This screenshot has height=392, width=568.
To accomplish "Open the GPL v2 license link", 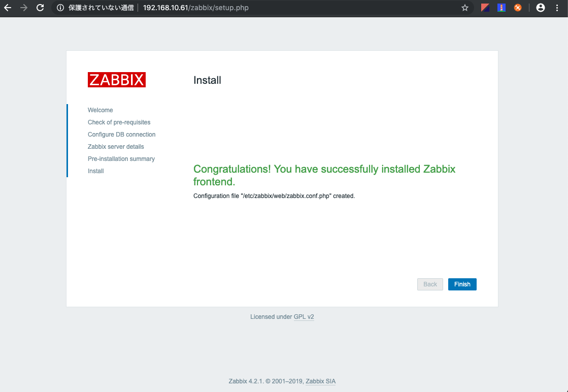I will 304,316.
